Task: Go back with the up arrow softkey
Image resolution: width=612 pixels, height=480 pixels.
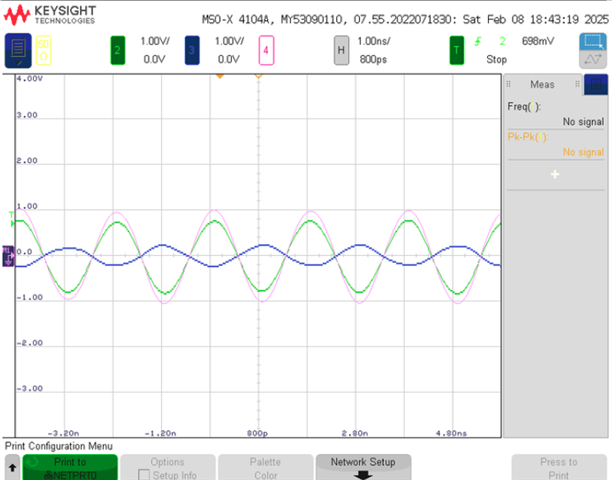Action: pyautogui.click(x=12, y=467)
